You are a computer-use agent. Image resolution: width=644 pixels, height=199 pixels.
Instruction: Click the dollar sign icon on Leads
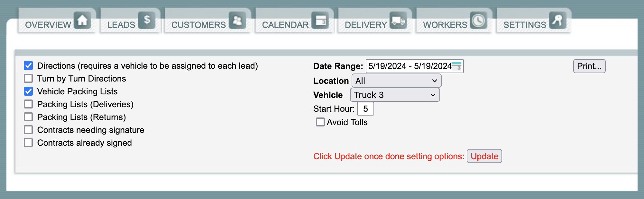point(147,20)
